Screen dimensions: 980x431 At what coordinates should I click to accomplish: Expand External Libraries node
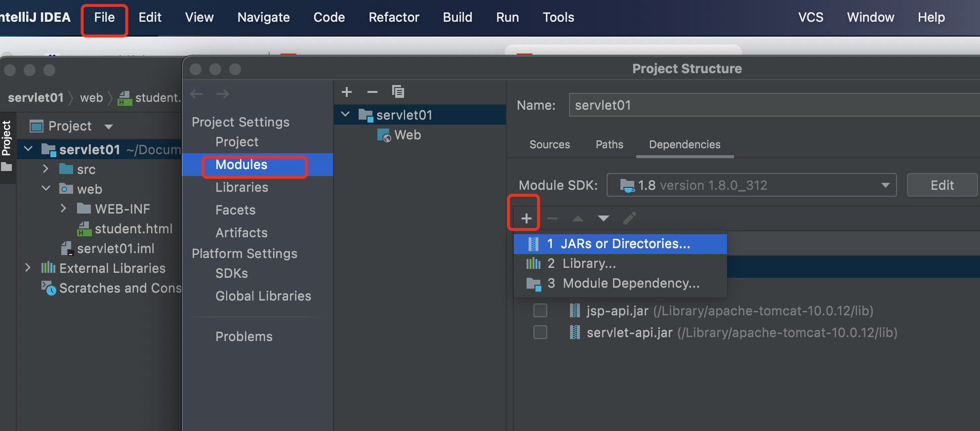click(x=28, y=268)
